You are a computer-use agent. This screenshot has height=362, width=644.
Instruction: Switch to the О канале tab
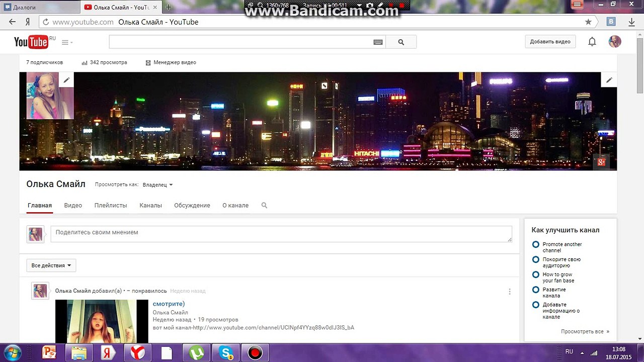(x=235, y=205)
